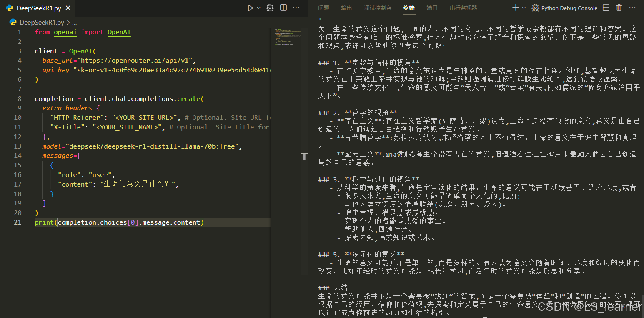Kill the terminal with trash icon
644x318 pixels.
tap(619, 8)
